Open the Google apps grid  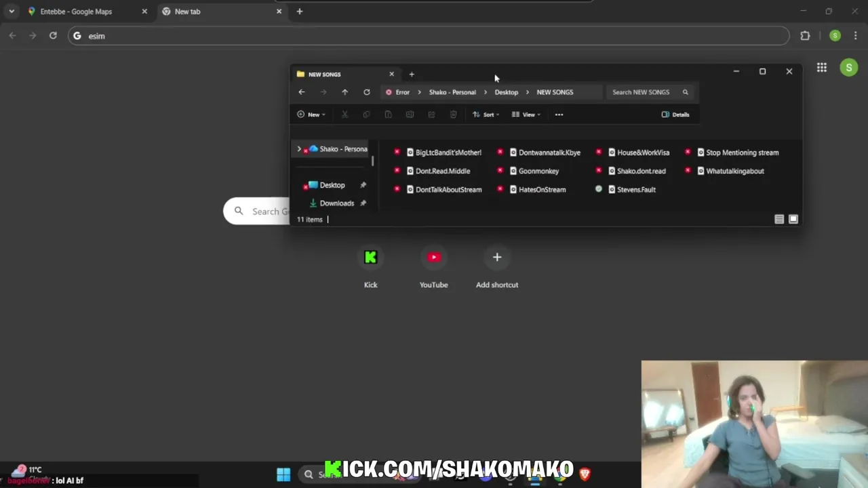click(x=822, y=67)
